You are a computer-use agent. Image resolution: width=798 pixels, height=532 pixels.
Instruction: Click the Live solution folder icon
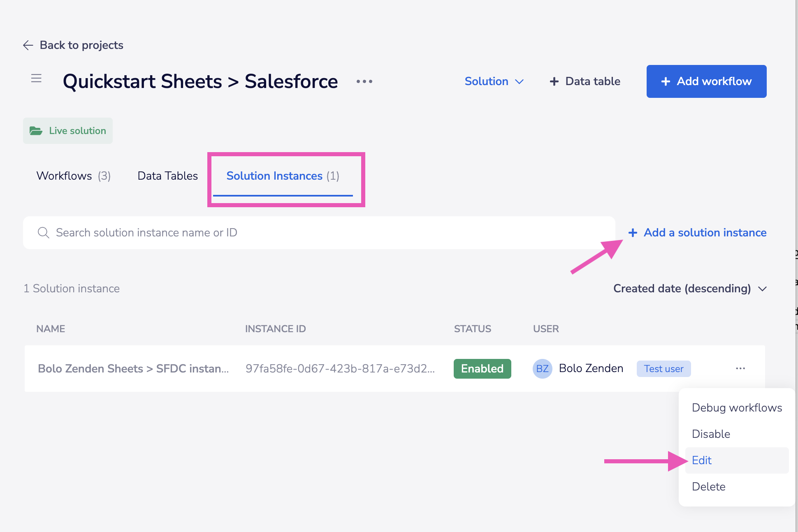[x=36, y=131]
